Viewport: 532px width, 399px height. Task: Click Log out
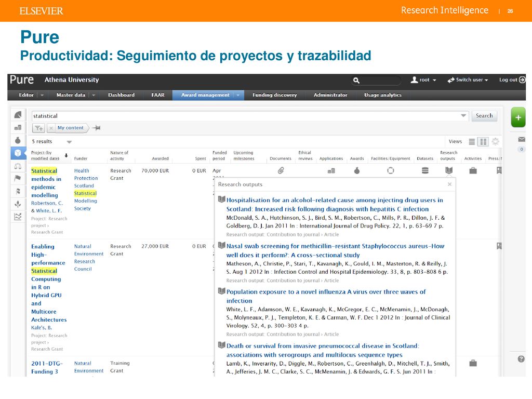[x=512, y=79]
